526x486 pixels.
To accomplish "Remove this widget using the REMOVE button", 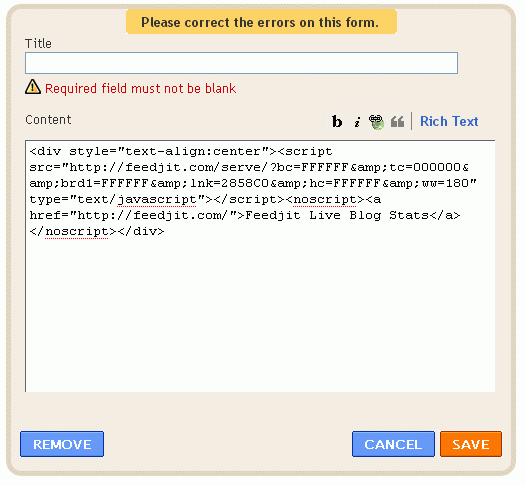I will [62, 444].
